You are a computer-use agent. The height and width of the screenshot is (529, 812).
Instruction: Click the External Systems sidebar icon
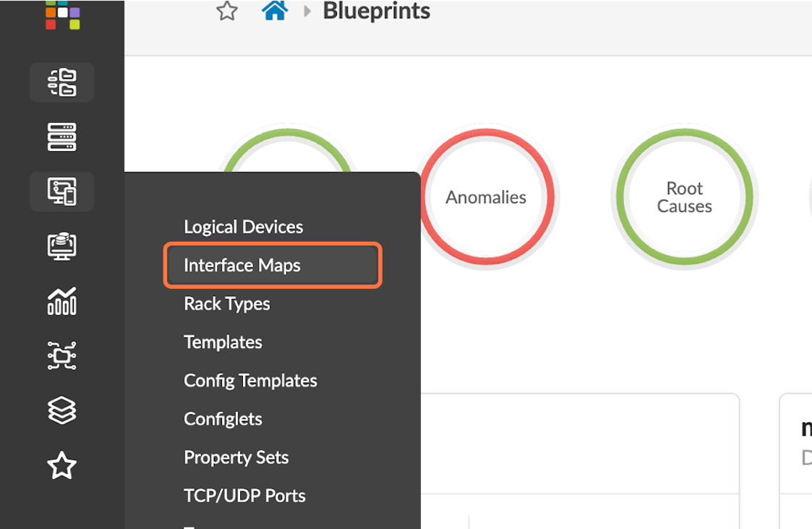pos(62,356)
